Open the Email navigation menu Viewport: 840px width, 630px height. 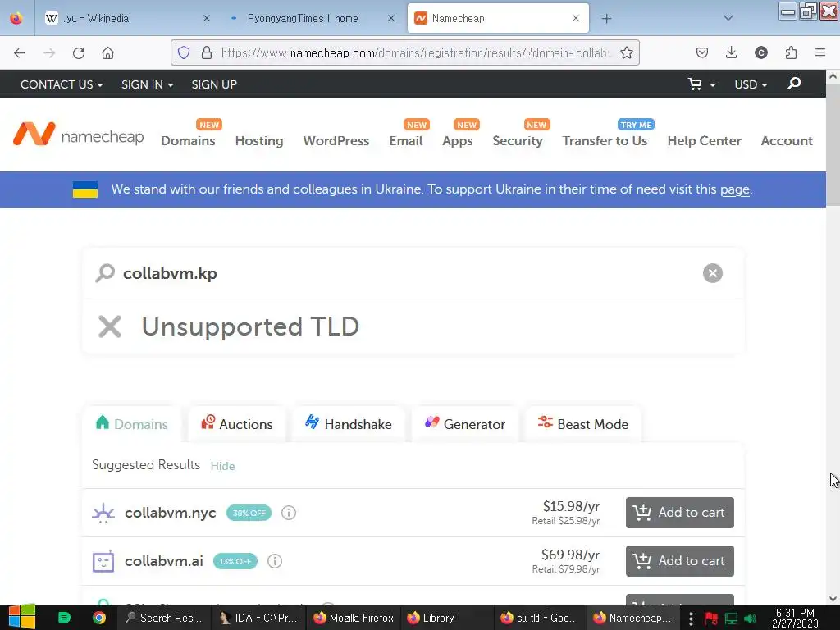pyautogui.click(x=406, y=140)
